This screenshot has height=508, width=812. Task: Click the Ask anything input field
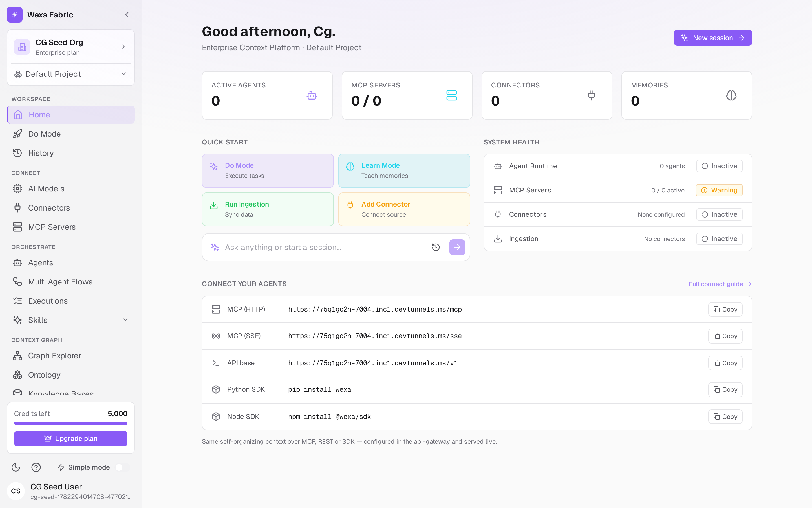324,247
